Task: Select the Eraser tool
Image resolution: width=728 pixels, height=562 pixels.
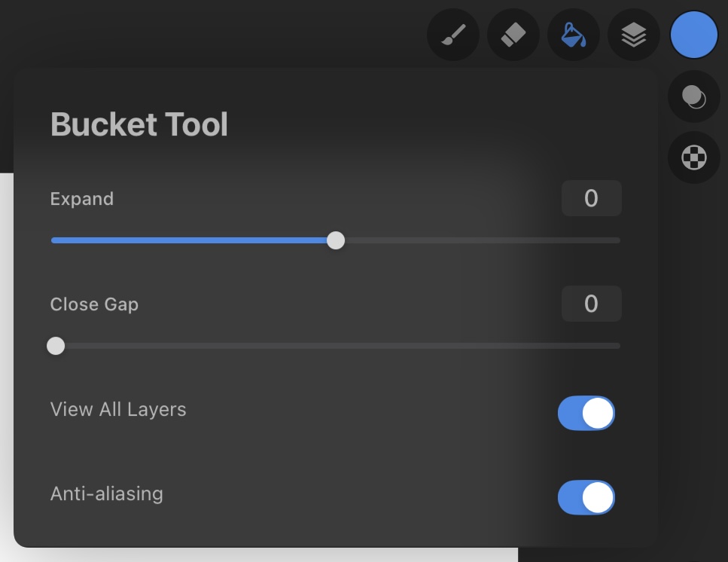Action: 513,35
